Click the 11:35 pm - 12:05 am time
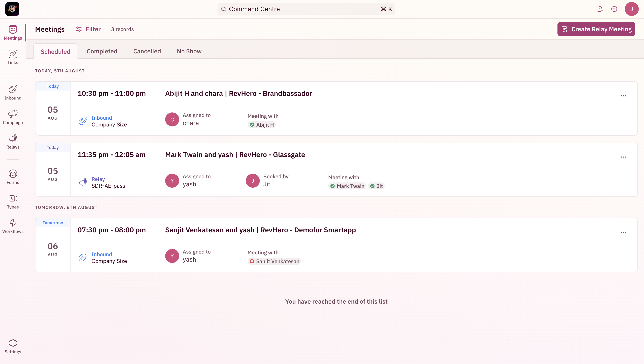 click(x=111, y=155)
